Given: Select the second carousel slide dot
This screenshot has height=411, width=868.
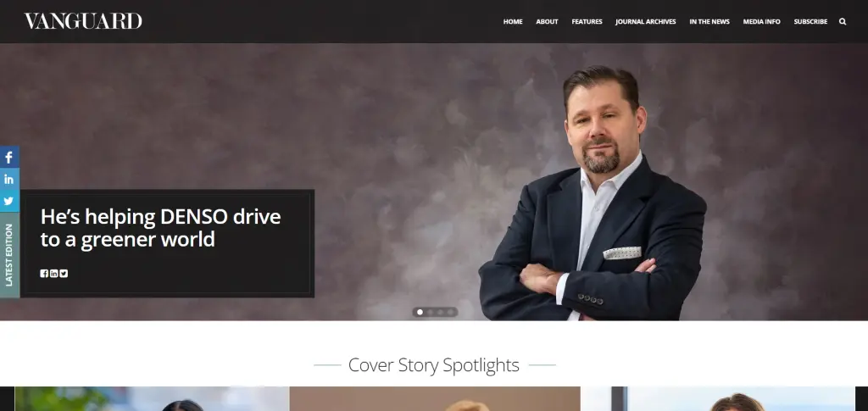Looking at the screenshot, I should (x=430, y=312).
